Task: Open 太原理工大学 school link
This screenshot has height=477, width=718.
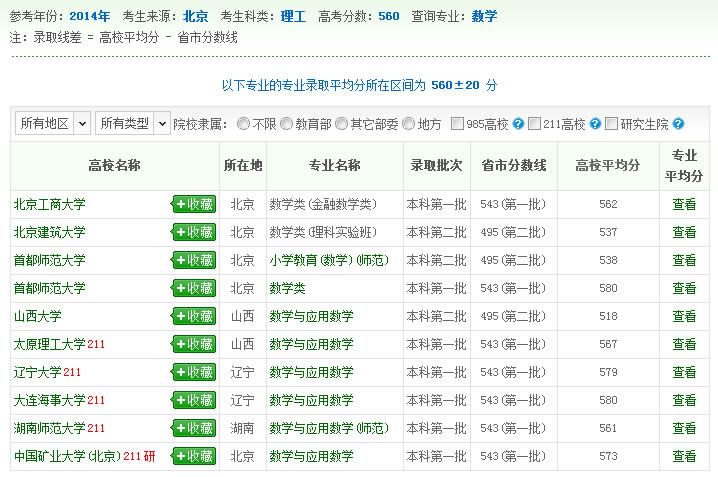Action: (x=49, y=344)
